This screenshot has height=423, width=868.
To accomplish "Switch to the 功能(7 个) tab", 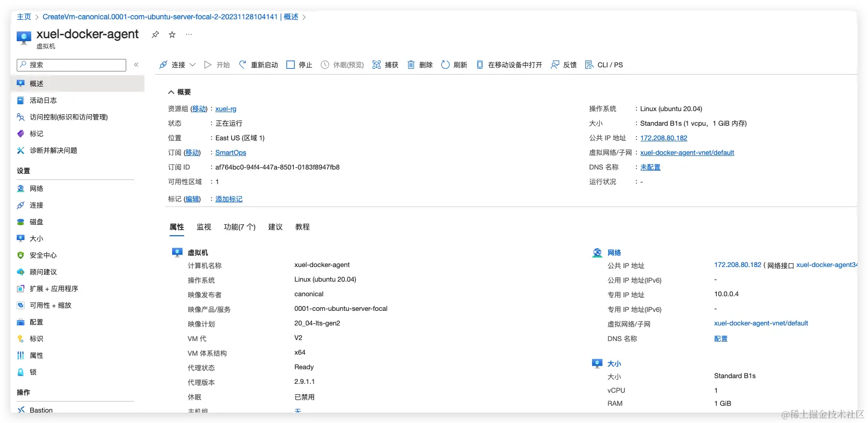I will [239, 227].
